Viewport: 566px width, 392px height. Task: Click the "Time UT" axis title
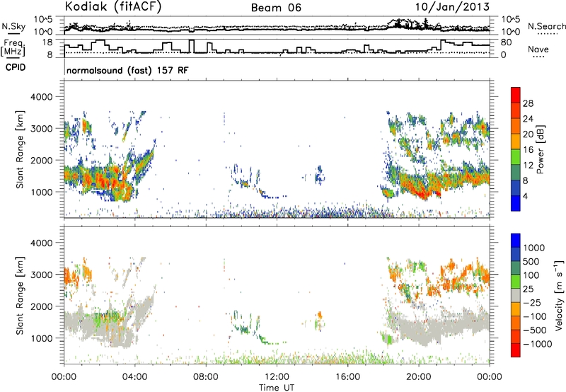tap(277, 388)
